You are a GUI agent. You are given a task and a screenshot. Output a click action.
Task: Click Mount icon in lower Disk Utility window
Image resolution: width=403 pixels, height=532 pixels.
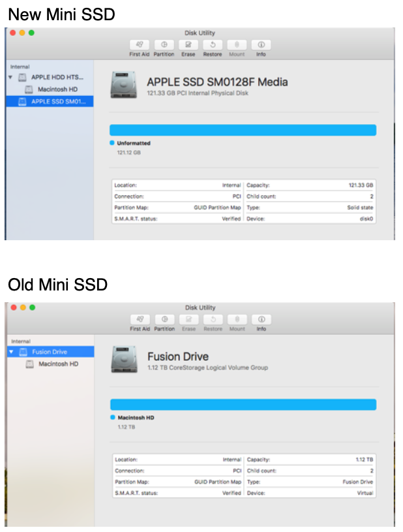237,319
